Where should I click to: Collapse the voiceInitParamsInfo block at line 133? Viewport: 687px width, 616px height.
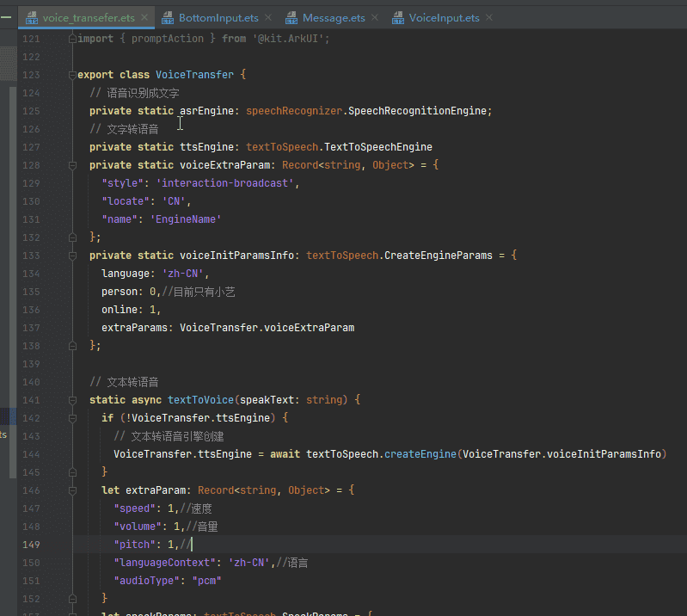(73, 256)
